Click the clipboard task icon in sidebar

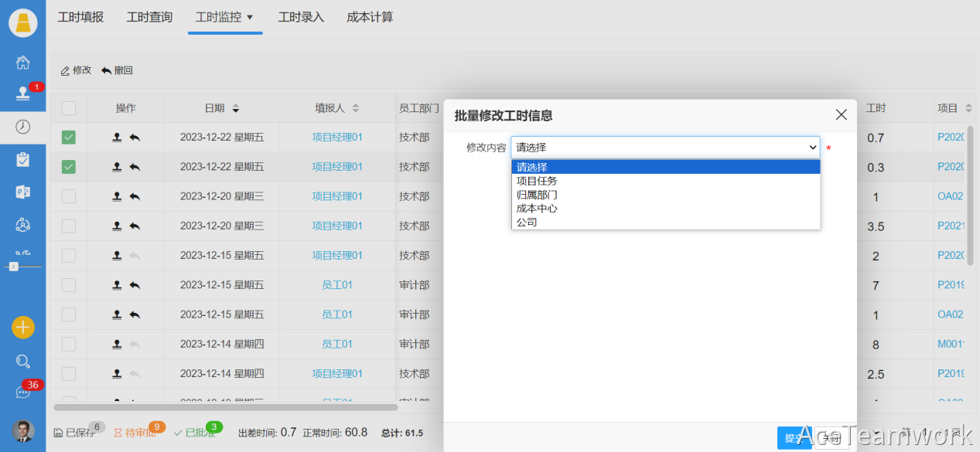(x=23, y=159)
